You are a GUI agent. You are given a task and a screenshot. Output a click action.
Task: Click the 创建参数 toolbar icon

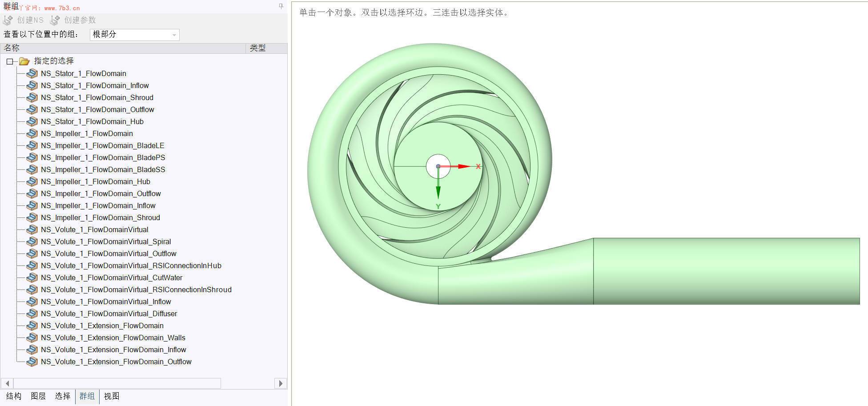point(54,20)
